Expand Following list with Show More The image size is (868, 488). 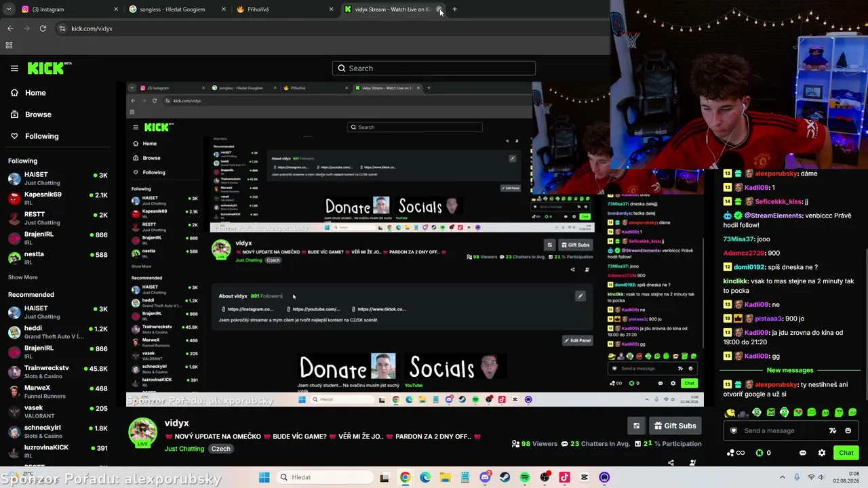click(23, 277)
